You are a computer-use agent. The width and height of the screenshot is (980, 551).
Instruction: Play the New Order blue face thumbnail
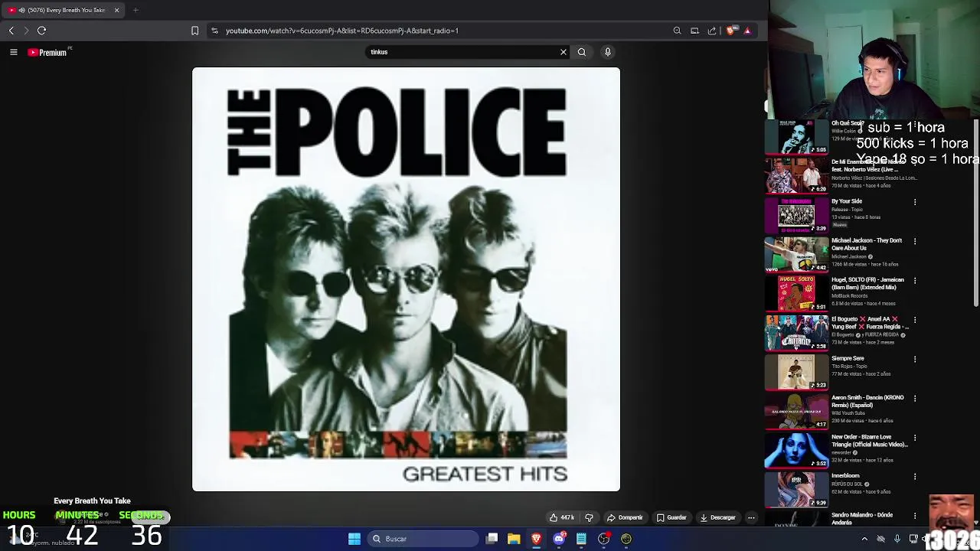[796, 451]
